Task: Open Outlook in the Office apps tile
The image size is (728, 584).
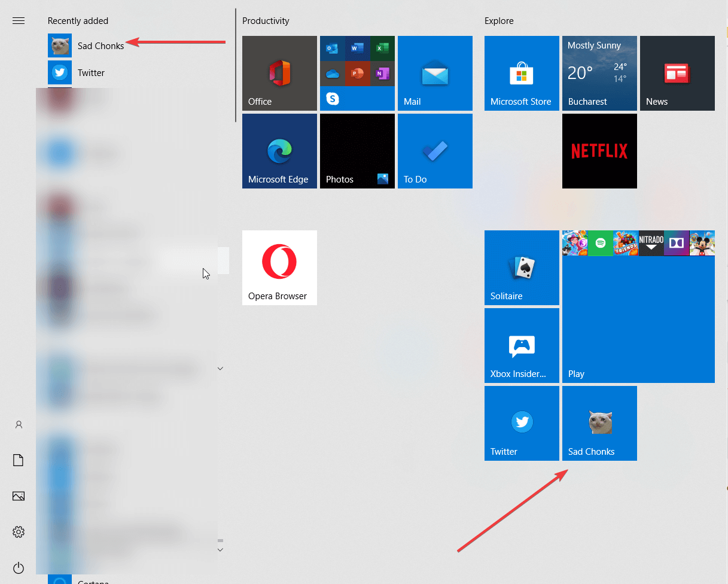Action: 332,48
